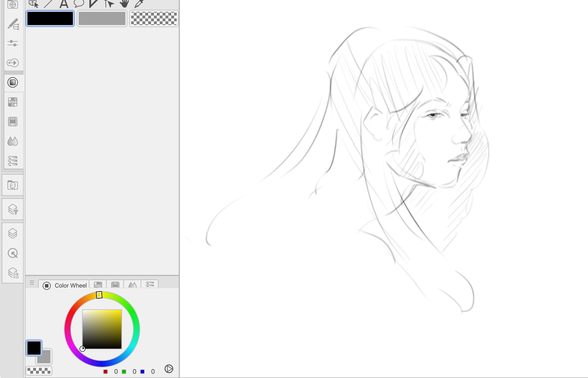Toggle the HSV/RGB color space switch button

point(169,369)
